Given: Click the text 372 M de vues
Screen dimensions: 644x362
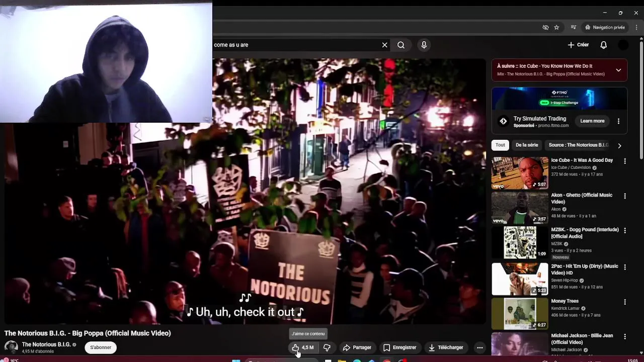Looking at the screenshot, I should point(563,174).
